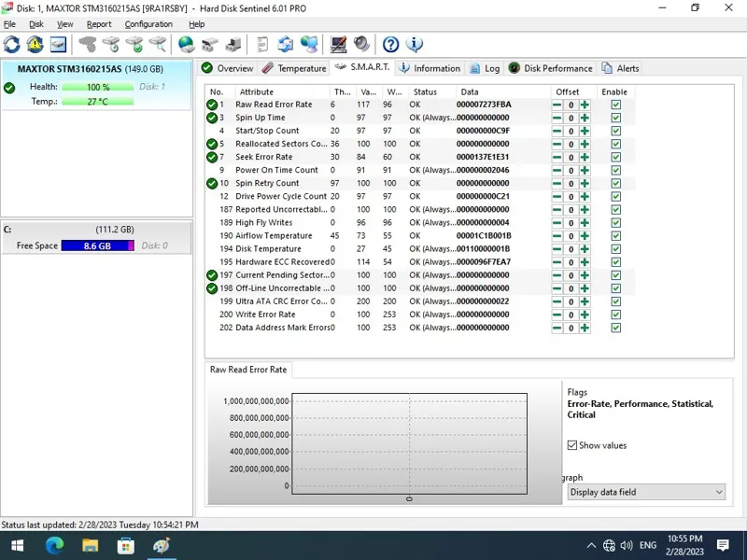Uncheck Enable for Spin Up Time
747x560 pixels.
[x=615, y=118]
